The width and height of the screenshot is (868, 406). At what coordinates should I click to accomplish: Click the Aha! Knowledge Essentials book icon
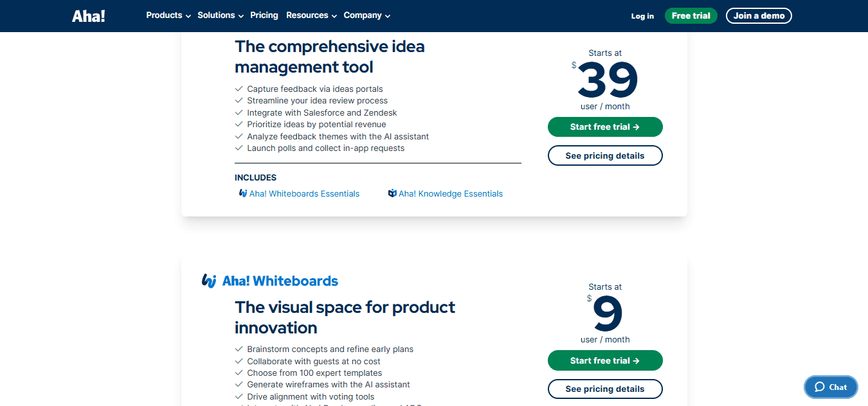[x=392, y=193]
